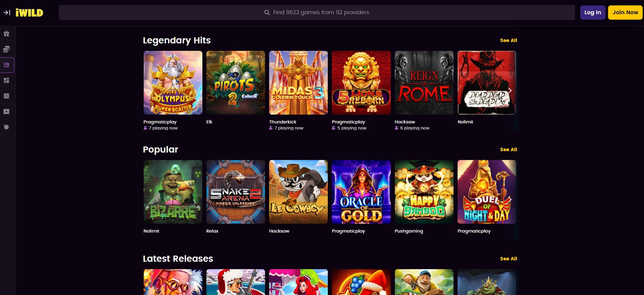Click the '6 playing now' text
Screen dimensions: 644x295
(415, 128)
